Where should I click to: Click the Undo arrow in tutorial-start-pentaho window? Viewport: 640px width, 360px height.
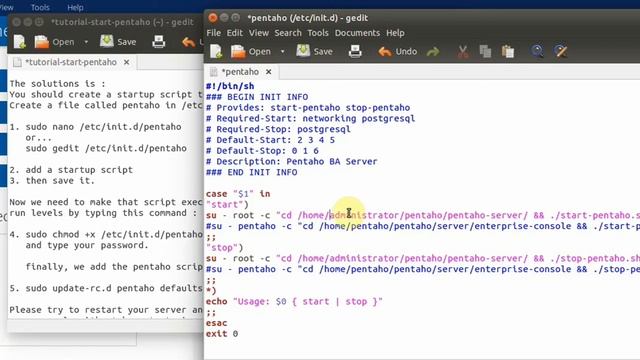click(x=189, y=42)
